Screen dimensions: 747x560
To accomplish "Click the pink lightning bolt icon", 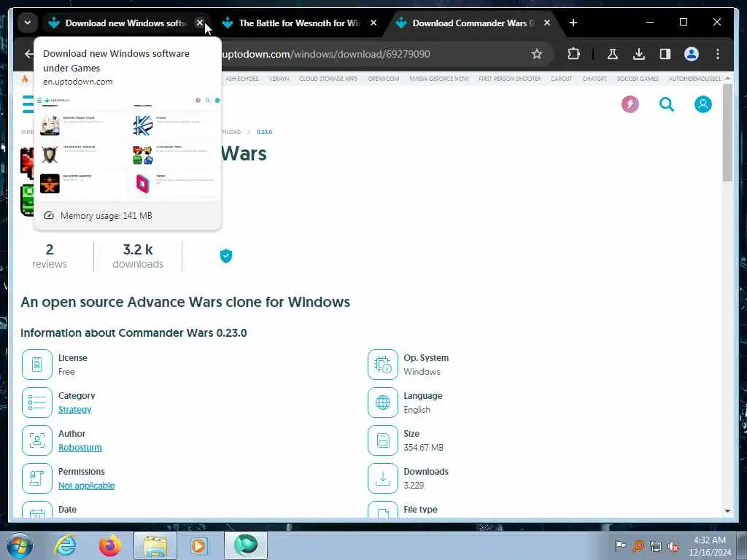I will point(630,104).
